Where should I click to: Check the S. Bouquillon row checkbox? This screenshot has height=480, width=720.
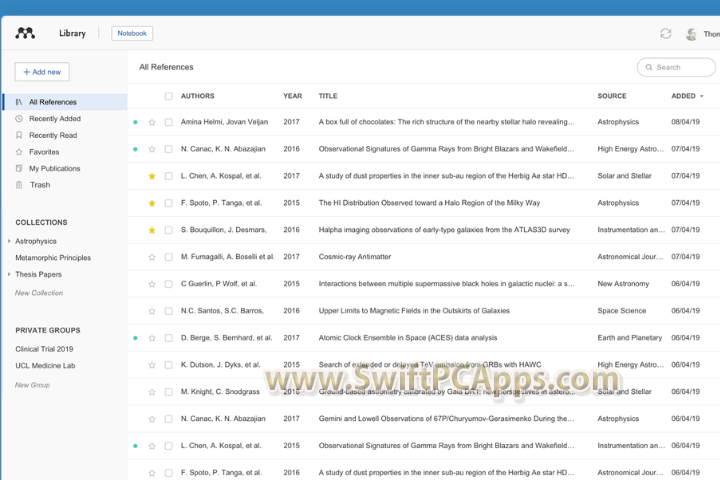(x=169, y=230)
